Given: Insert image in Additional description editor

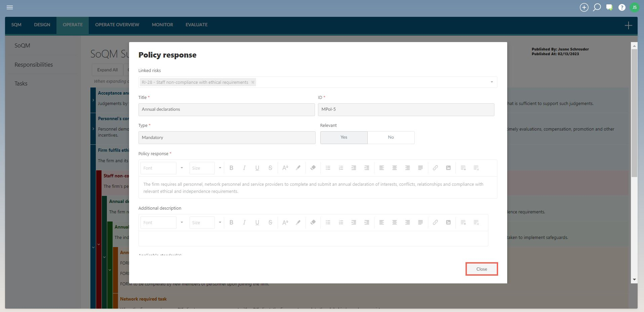Looking at the screenshot, I should (x=448, y=222).
